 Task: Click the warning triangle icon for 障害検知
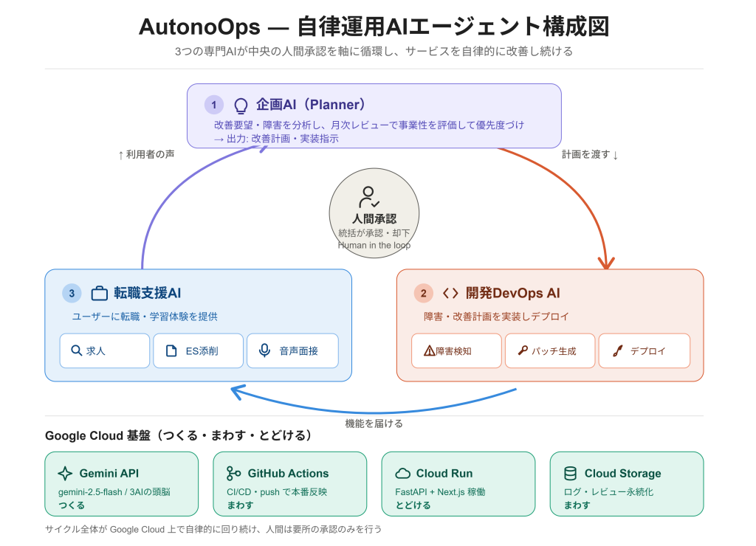coord(429,350)
